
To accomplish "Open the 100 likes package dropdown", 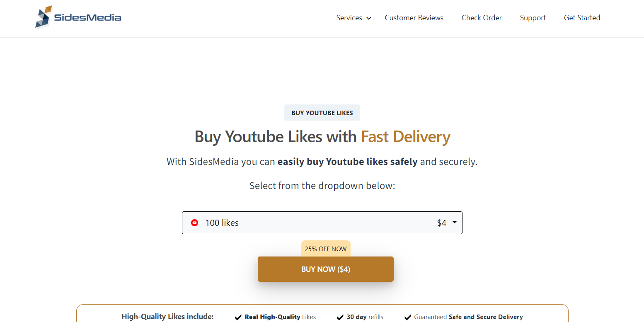I will coord(322,223).
